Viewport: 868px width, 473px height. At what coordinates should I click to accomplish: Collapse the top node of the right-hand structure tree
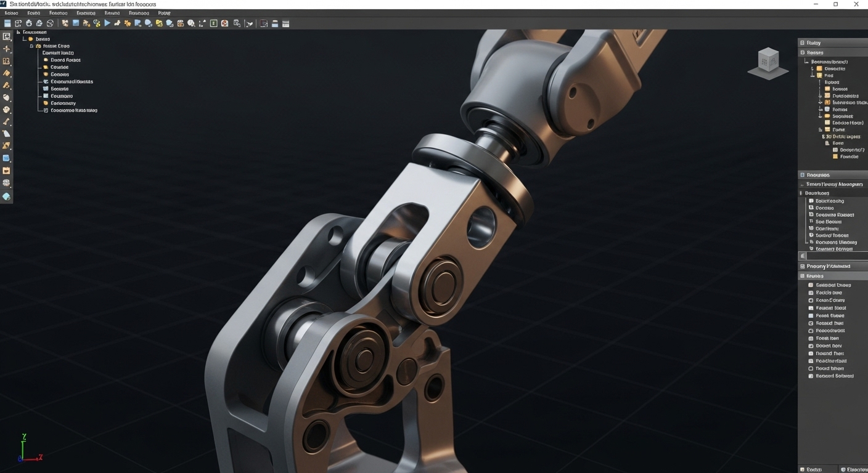coord(806,62)
